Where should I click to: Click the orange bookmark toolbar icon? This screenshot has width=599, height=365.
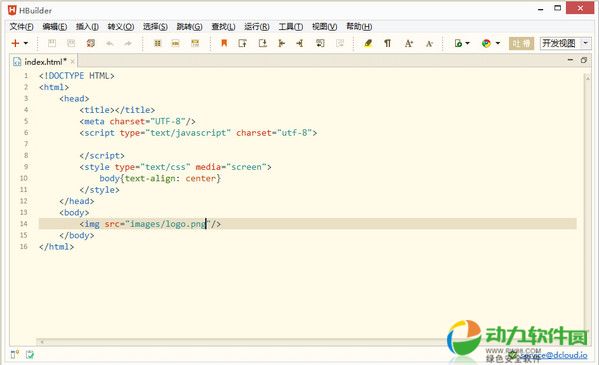(224, 43)
